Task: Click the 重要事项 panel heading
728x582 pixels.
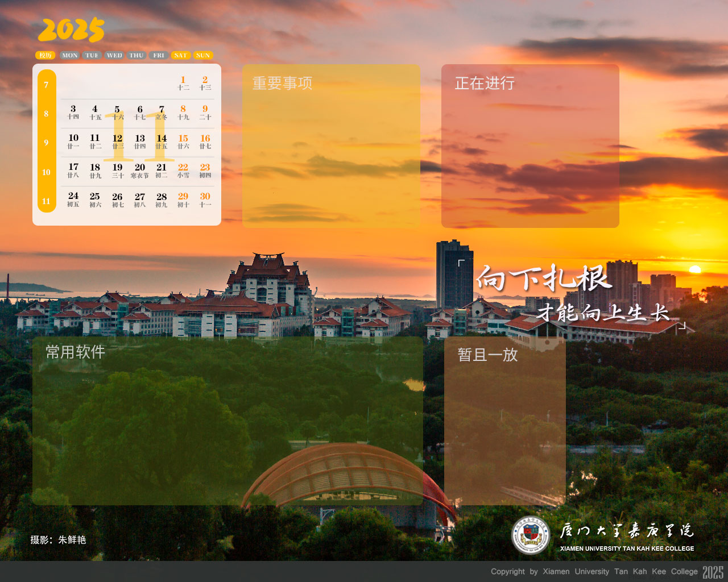Action: (282, 83)
